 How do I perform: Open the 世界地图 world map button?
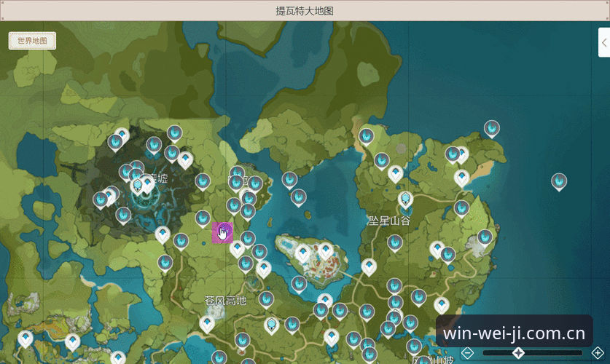[32, 41]
